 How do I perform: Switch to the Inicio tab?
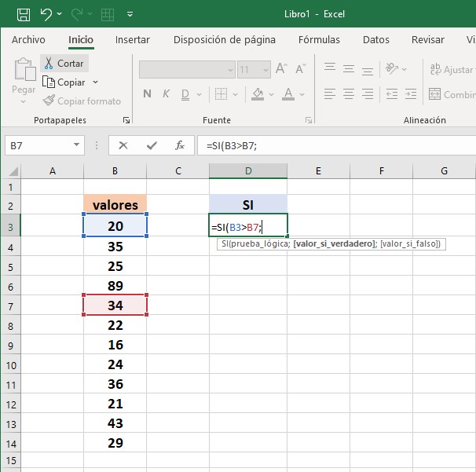[81, 40]
